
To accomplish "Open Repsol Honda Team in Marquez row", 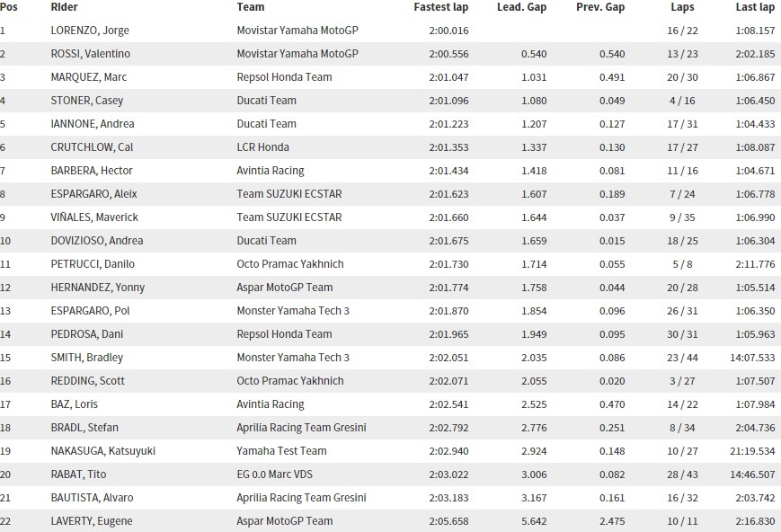I will coord(284,77).
